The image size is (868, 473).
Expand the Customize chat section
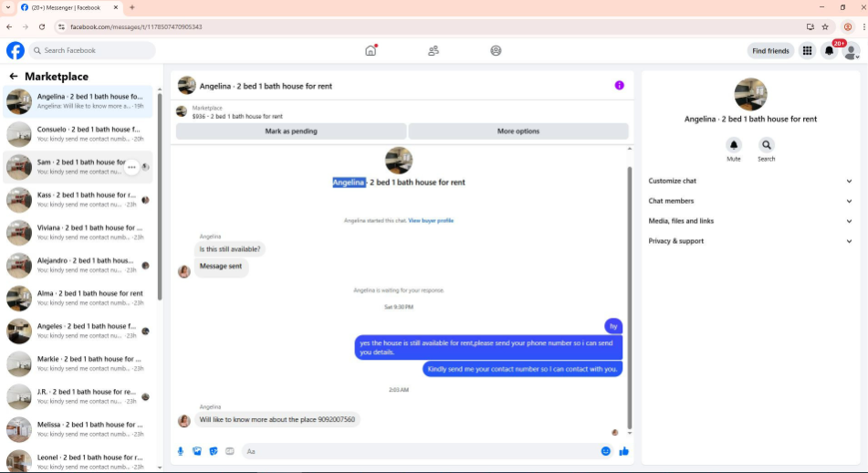click(x=750, y=181)
